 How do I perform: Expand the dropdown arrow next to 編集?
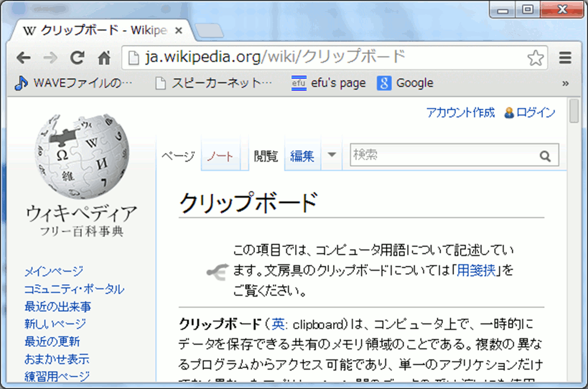pos(331,155)
